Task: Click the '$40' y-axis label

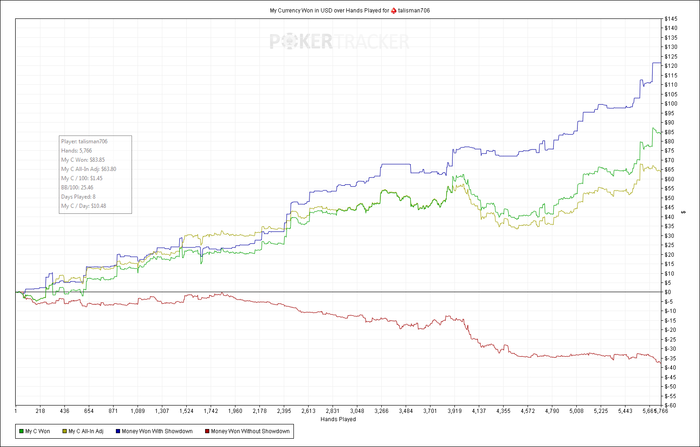Action: (670, 217)
